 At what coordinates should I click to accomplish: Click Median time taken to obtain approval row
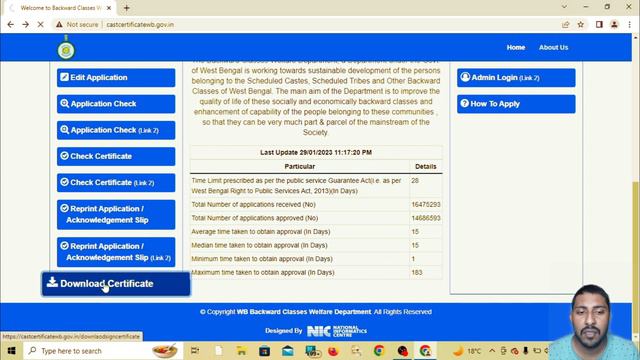click(x=316, y=245)
